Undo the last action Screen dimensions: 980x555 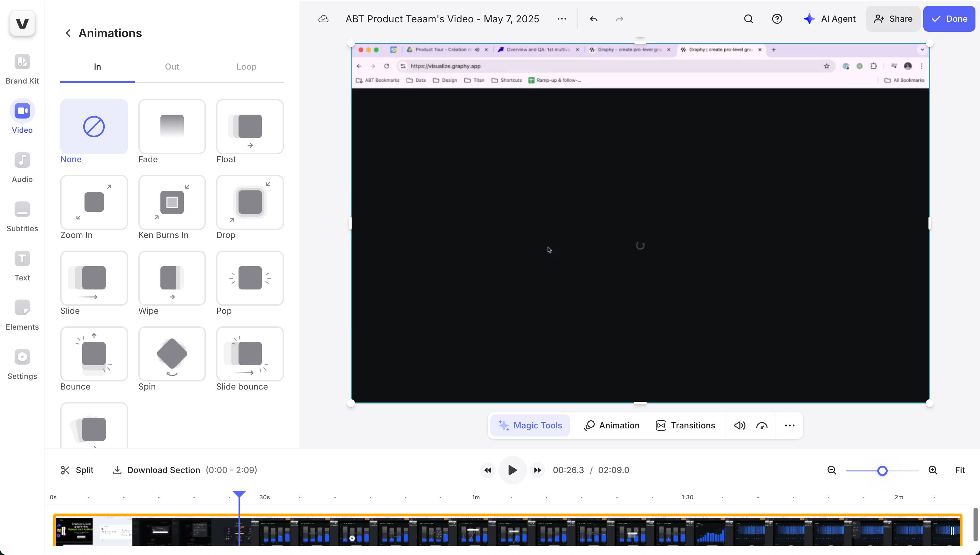point(594,19)
